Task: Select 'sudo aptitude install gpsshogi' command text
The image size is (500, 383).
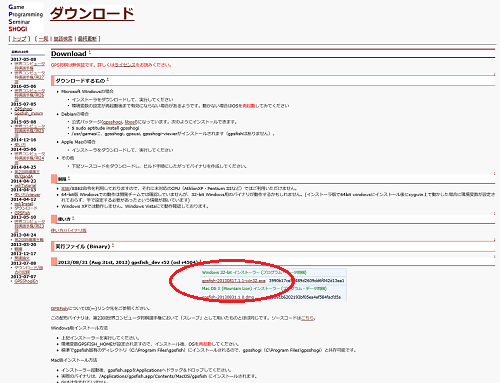Action: pos(105,128)
